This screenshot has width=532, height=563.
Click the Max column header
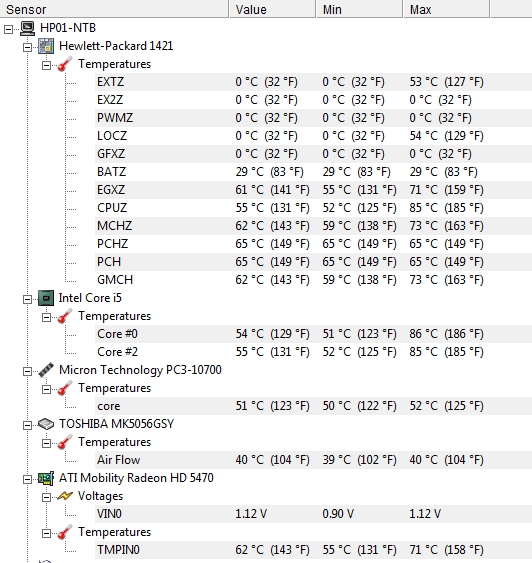tap(447, 9)
